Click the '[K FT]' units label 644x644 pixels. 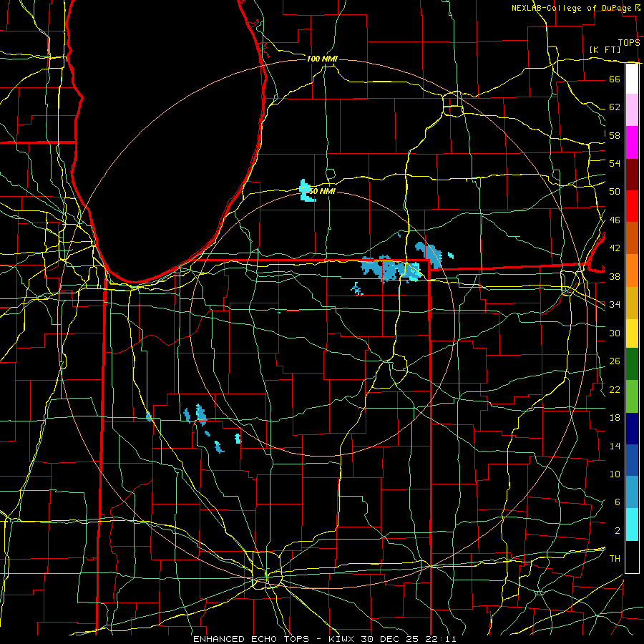[x=605, y=49]
